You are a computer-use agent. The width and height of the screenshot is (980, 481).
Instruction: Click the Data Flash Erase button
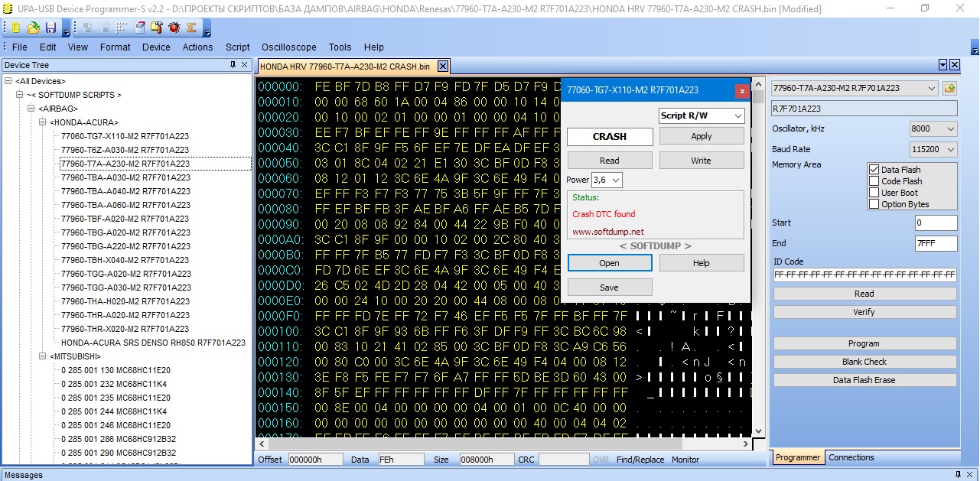[x=864, y=380]
